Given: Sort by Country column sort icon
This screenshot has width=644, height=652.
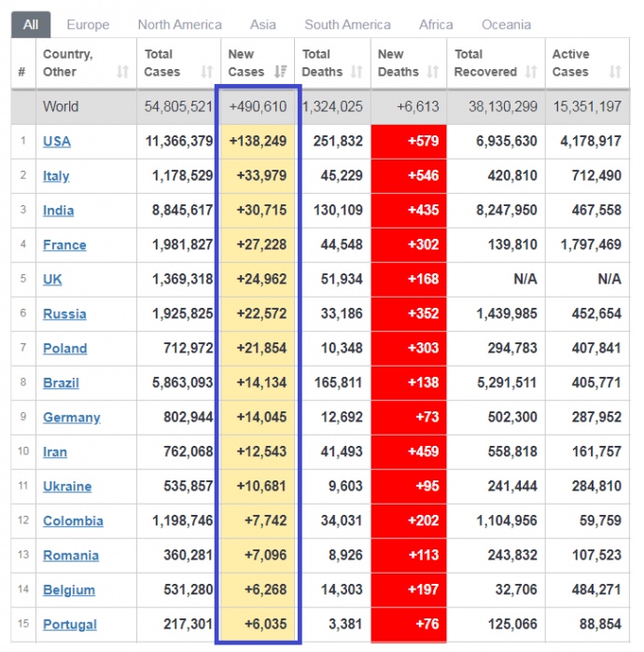Looking at the screenshot, I should pos(122,72).
